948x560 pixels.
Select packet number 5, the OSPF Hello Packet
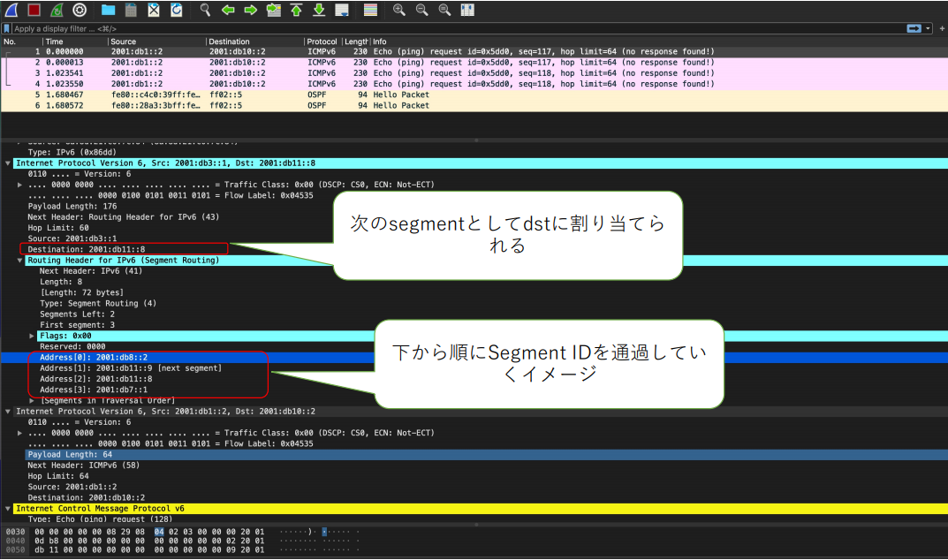tap(265, 95)
